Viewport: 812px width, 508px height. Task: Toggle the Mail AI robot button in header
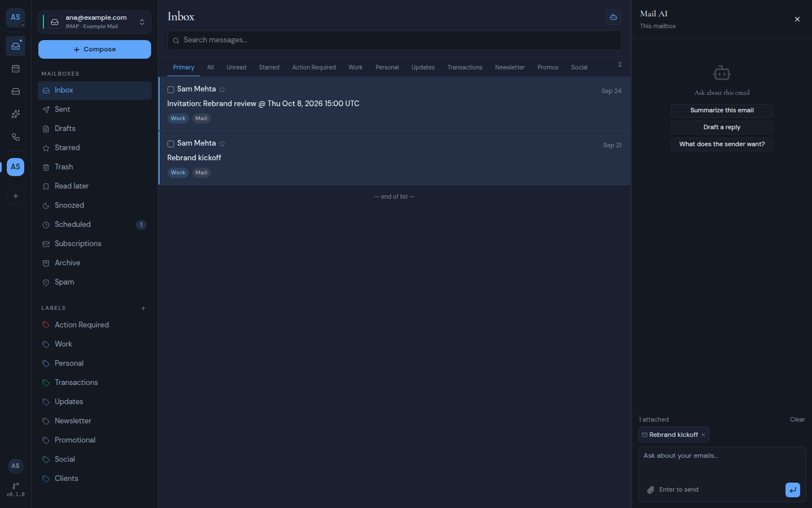point(614,17)
